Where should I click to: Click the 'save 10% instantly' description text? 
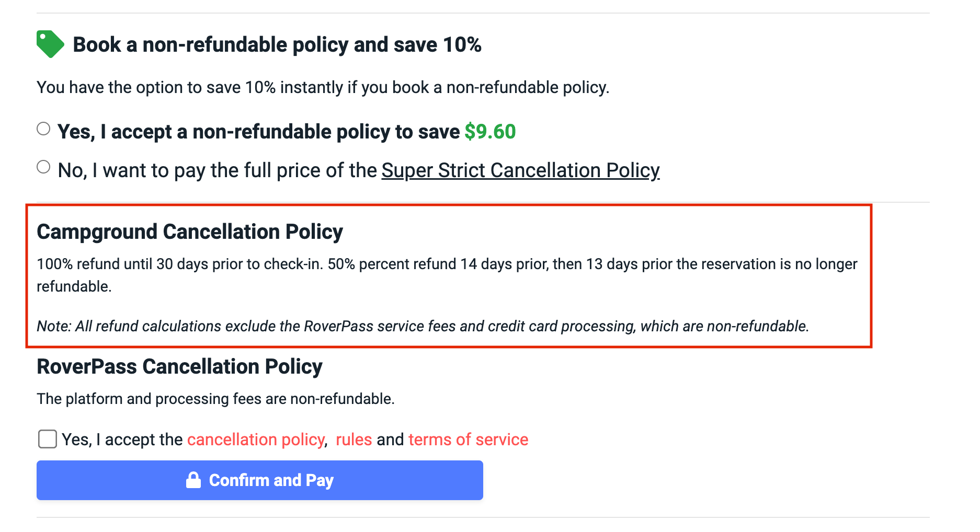[x=323, y=87]
